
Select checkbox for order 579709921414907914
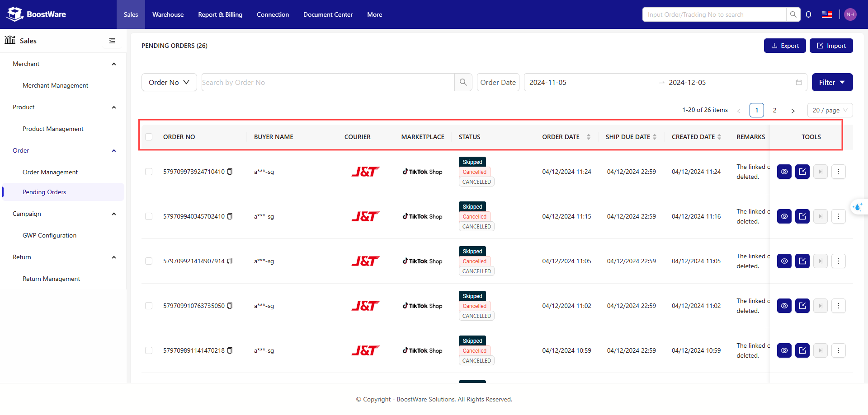[149, 261]
